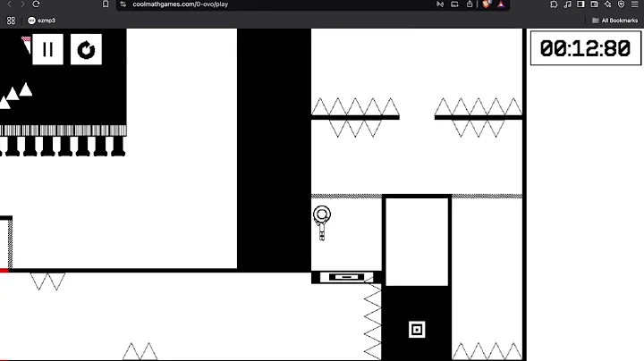Viewport: 644px width, 361px height.
Task: Share this page via the share icon
Action: click(x=470, y=4)
